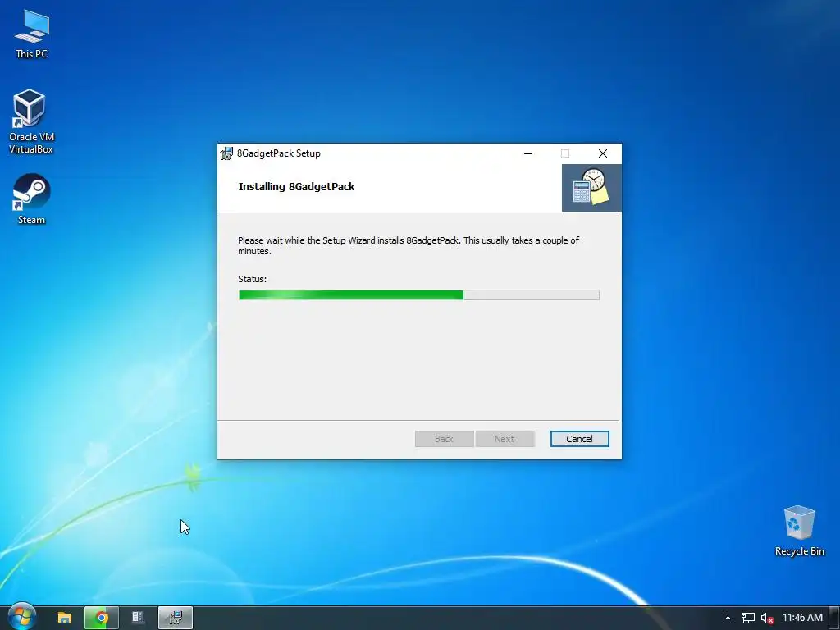Image resolution: width=840 pixels, height=630 pixels.
Task: Click the disabled maximize button
Action: (565, 153)
